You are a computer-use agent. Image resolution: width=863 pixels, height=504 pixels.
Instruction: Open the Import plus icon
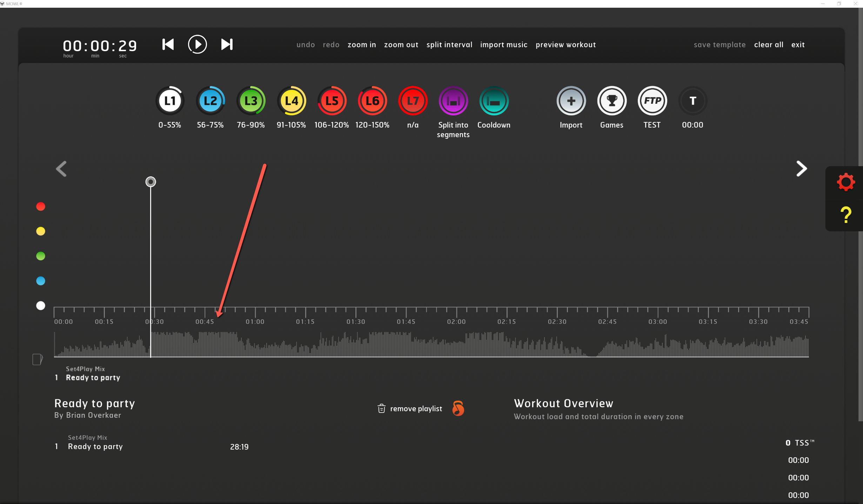click(571, 101)
